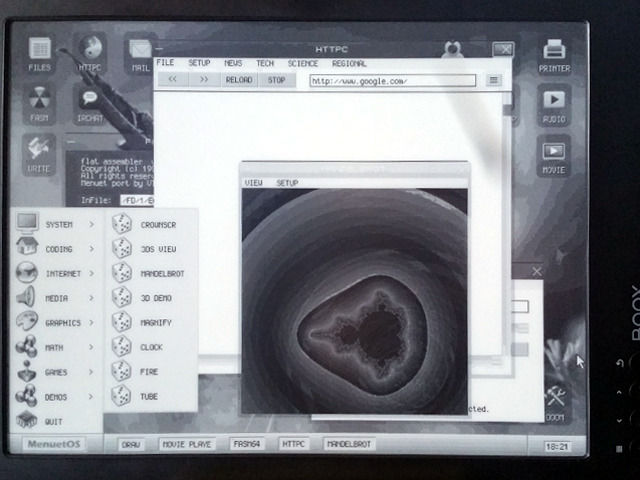This screenshot has height=480, width=640.
Task: Click the QUIT chip icon
Action: 27,420
